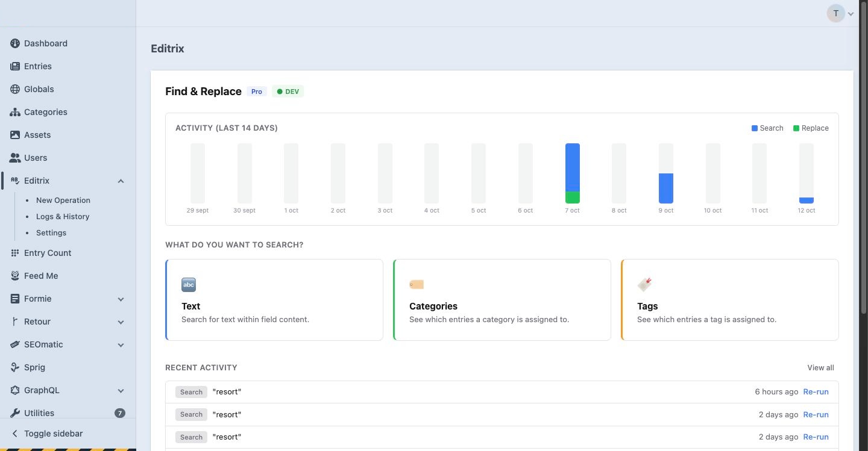The width and height of the screenshot is (868, 451).
Task: Click the Categories sitemap icon
Action: point(15,112)
